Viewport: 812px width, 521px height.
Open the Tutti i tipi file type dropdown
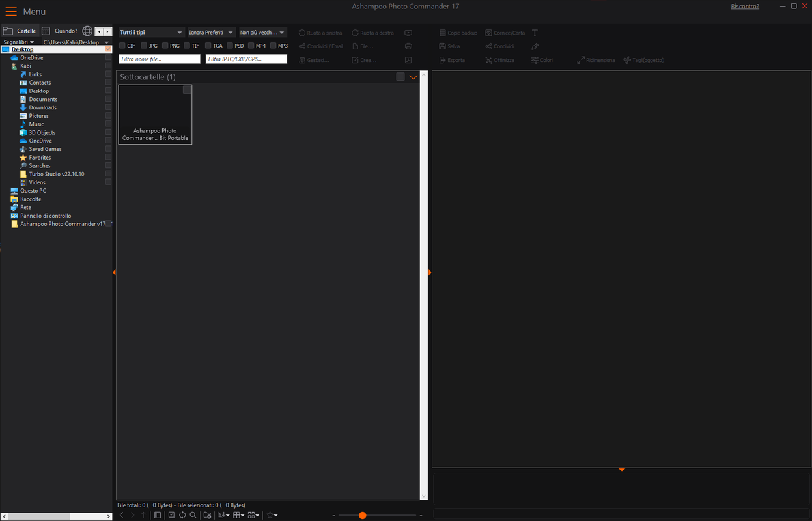point(151,32)
